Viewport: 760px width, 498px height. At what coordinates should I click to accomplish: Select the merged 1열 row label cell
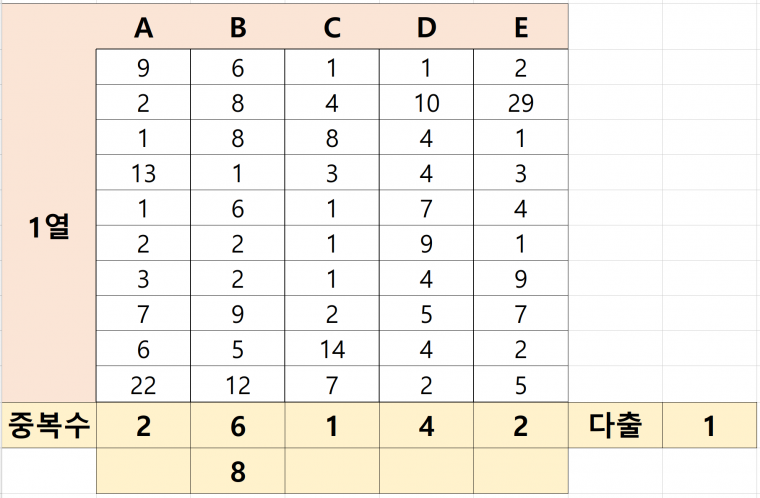(x=48, y=226)
